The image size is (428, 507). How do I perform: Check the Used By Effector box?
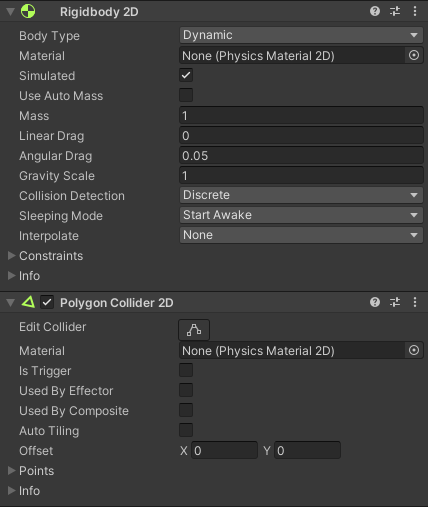[186, 390]
